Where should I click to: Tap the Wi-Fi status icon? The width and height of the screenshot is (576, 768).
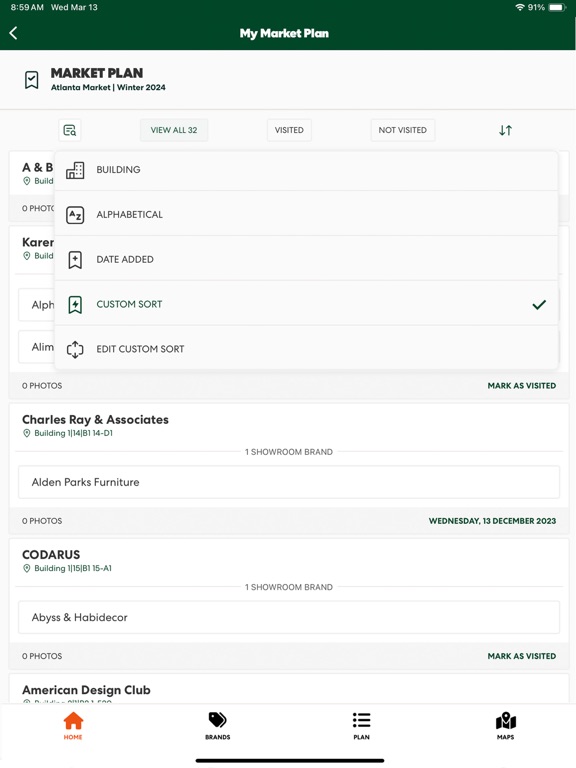tap(520, 7)
